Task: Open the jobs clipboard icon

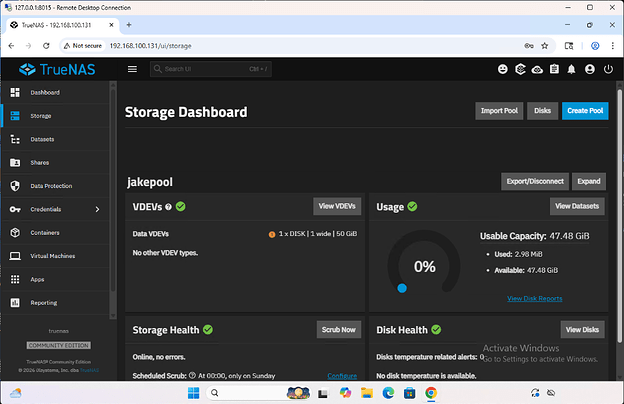Action: pos(554,69)
